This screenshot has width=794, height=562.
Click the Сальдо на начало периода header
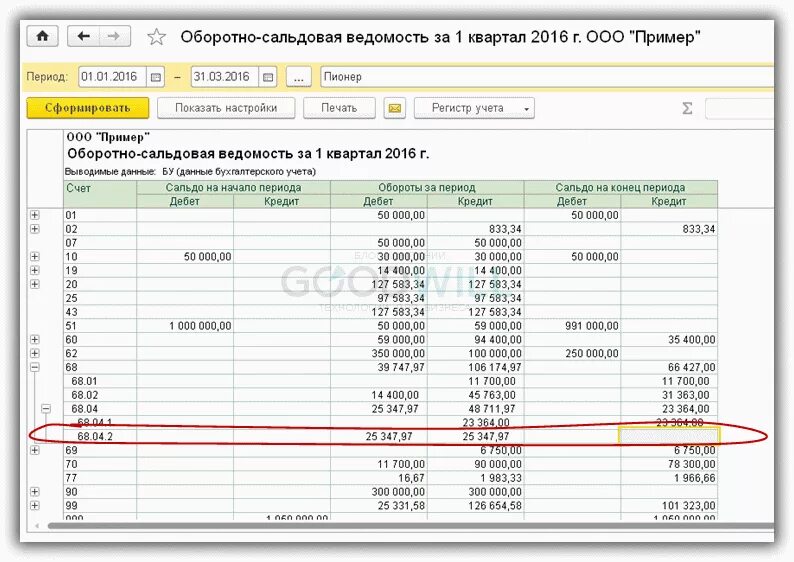(233, 187)
